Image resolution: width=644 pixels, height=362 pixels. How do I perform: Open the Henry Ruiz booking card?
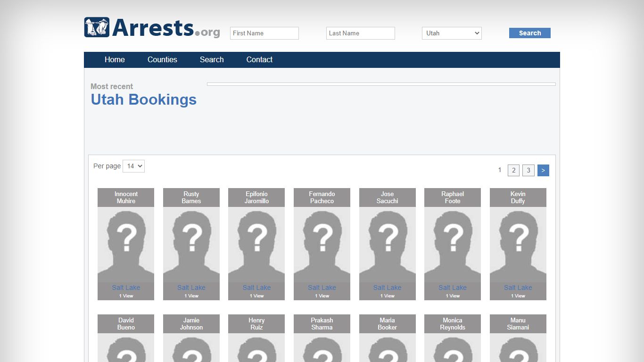256,338
